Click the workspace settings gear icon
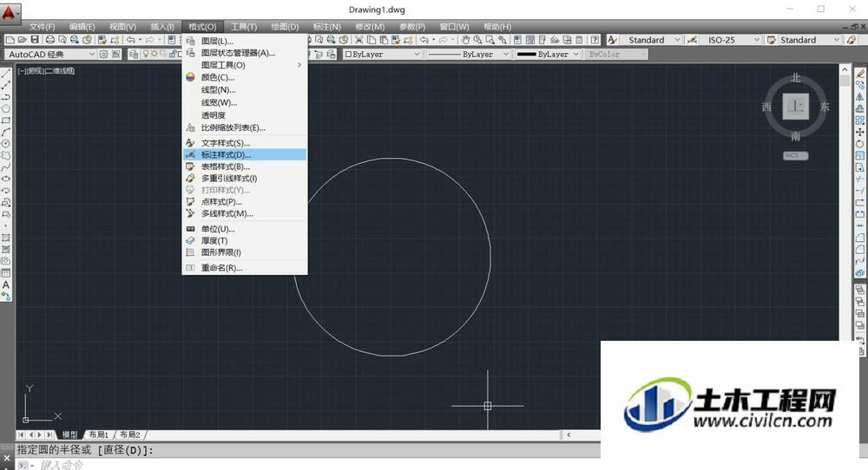This screenshot has height=470, width=868. point(103,54)
